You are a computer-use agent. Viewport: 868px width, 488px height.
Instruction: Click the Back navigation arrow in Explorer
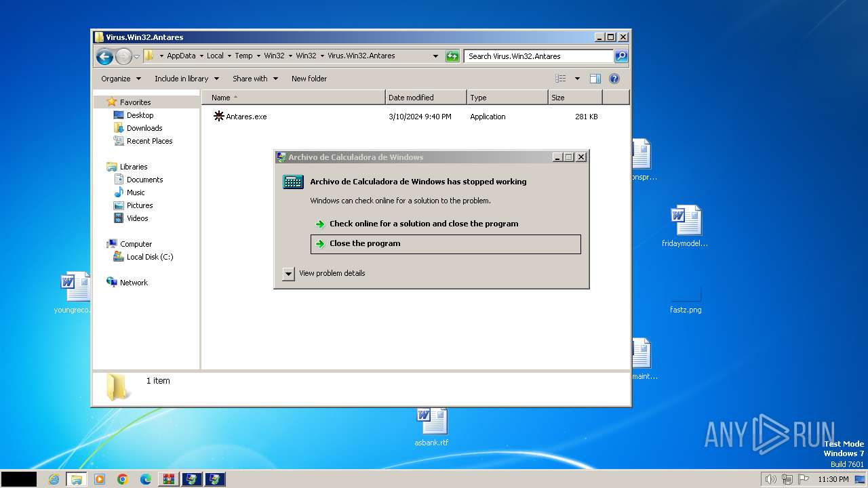(104, 56)
